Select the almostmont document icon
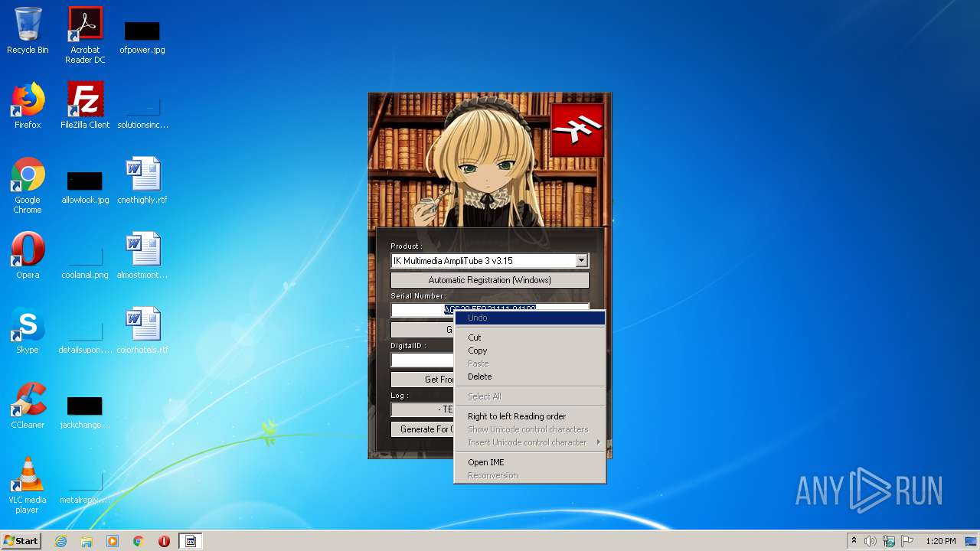This screenshot has height=551, width=980. click(x=142, y=256)
